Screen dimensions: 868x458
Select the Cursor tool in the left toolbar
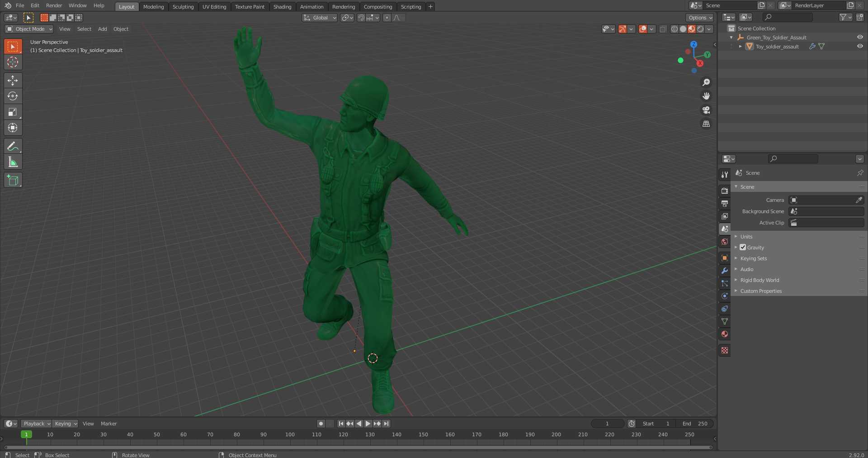(x=13, y=62)
